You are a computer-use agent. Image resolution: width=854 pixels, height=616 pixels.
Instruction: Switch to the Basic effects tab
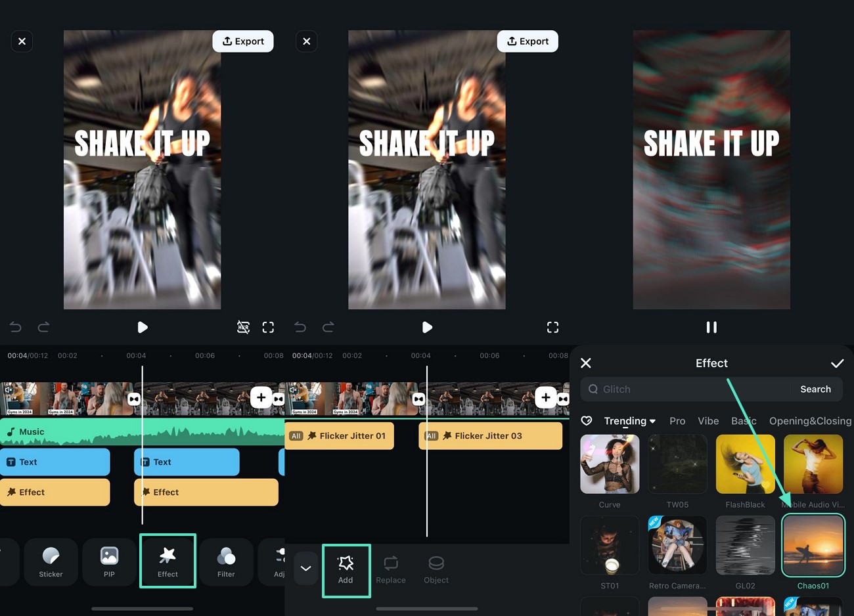(744, 421)
